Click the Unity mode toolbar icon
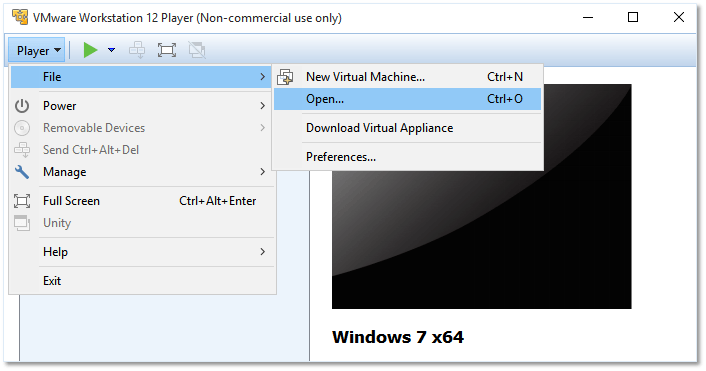 197,50
